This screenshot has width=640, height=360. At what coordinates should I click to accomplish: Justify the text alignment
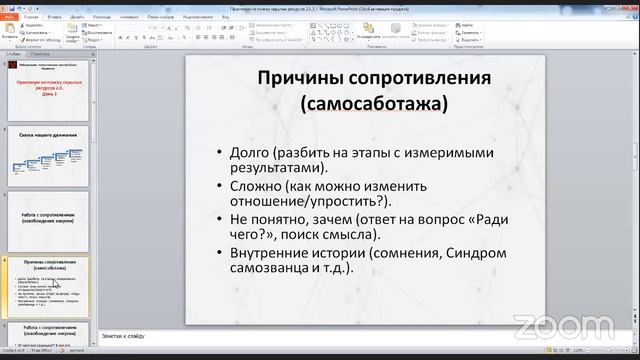(222, 38)
